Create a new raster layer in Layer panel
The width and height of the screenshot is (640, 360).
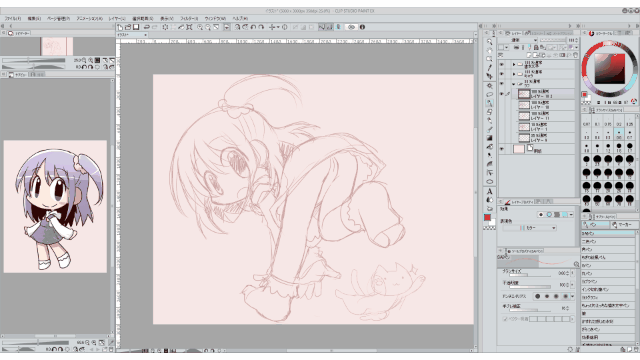[x=529, y=55]
